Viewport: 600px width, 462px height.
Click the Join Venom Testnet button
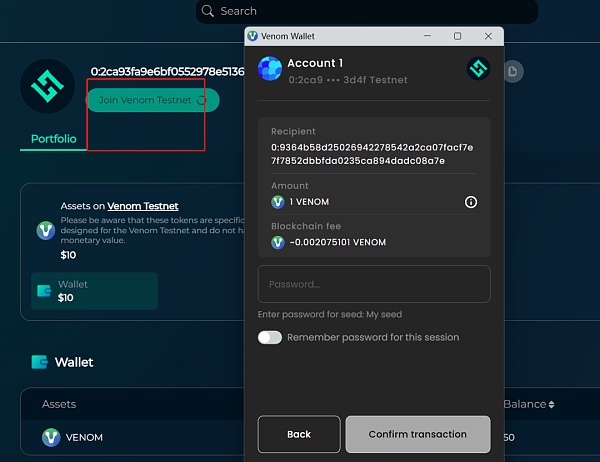tap(153, 100)
